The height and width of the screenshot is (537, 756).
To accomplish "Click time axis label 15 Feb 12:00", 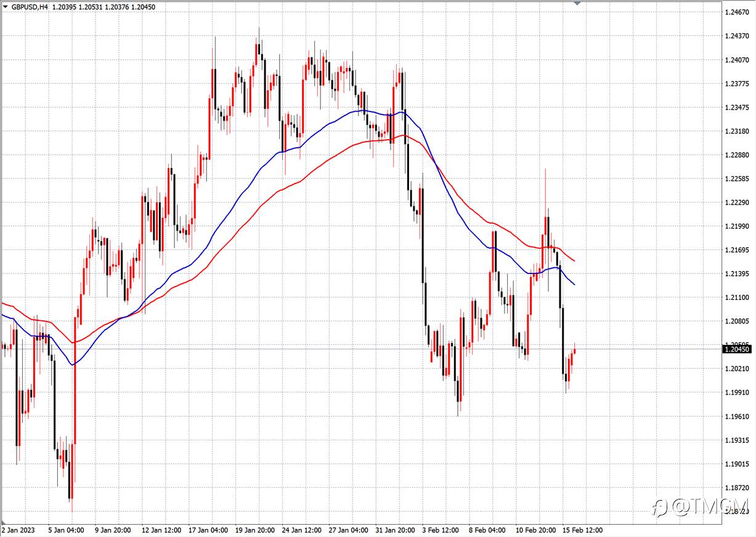I will click(x=583, y=530).
